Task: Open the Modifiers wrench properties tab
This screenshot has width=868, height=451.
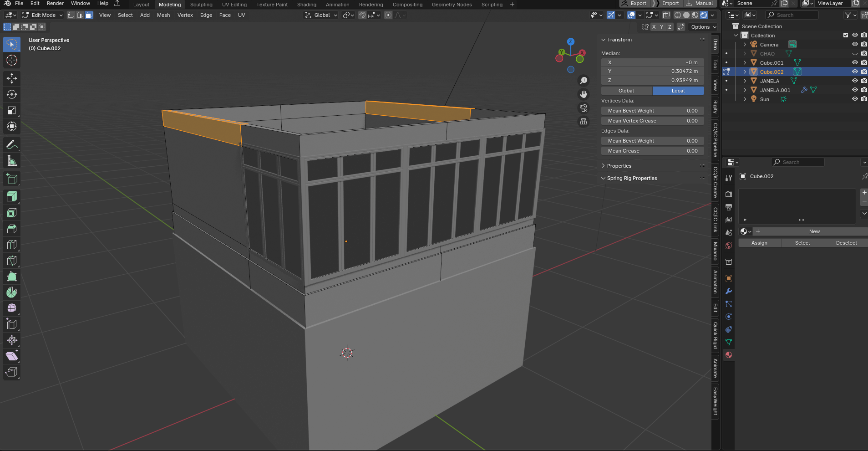Action: pos(729,291)
